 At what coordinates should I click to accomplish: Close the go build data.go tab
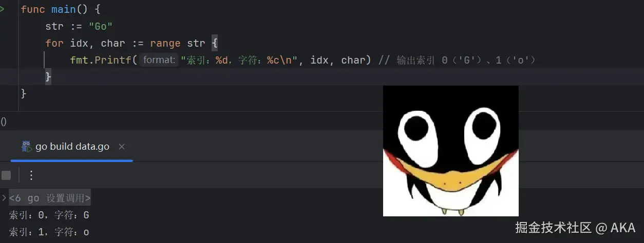(x=122, y=147)
